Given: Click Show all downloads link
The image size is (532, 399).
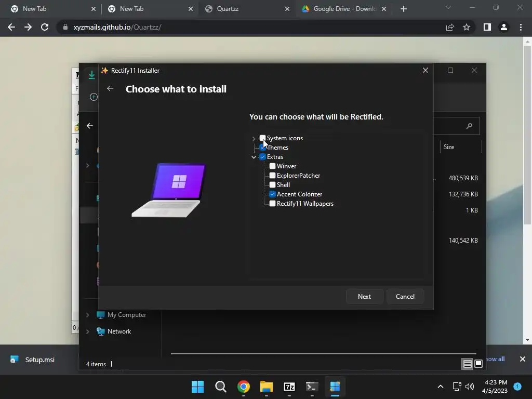Looking at the screenshot, I should (496, 359).
